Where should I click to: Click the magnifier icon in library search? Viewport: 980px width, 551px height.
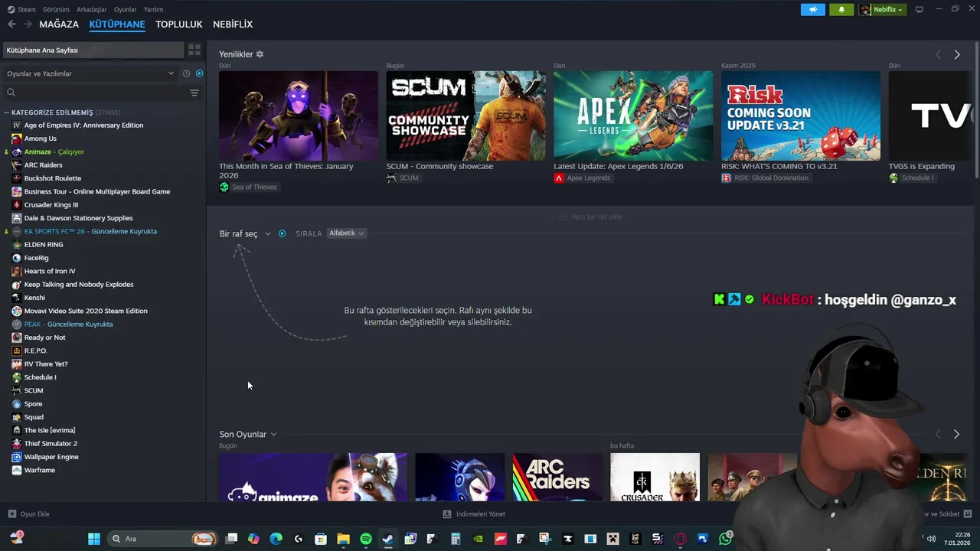tap(11, 93)
